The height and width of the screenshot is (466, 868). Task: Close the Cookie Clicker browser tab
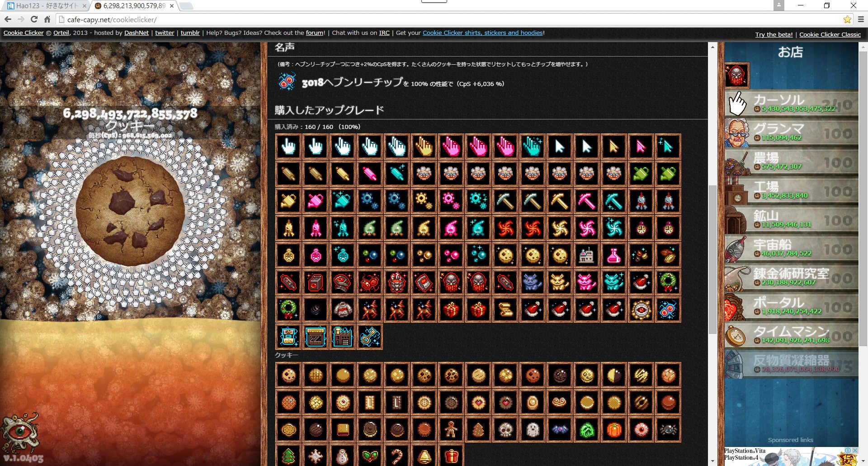(x=172, y=6)
